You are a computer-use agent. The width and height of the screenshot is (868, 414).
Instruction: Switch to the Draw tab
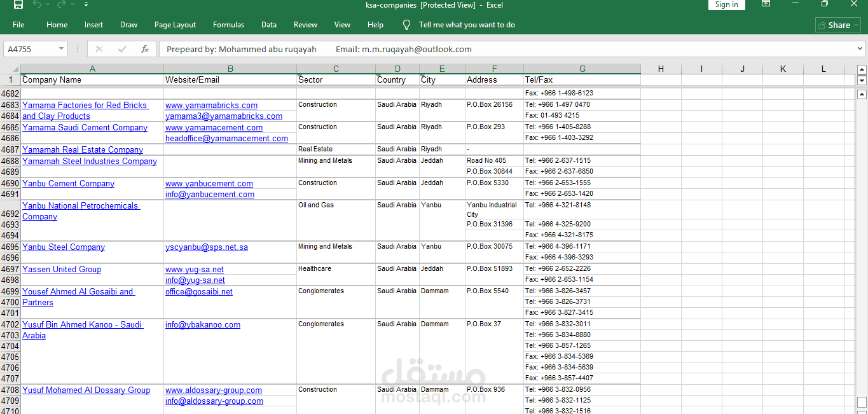[128, 25]
